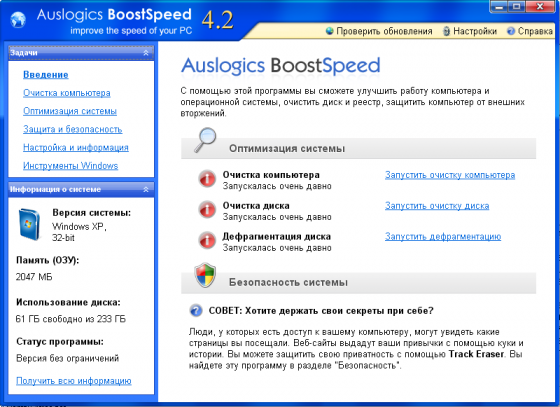Click Получить всю информацию link

[x=74, y=381]
